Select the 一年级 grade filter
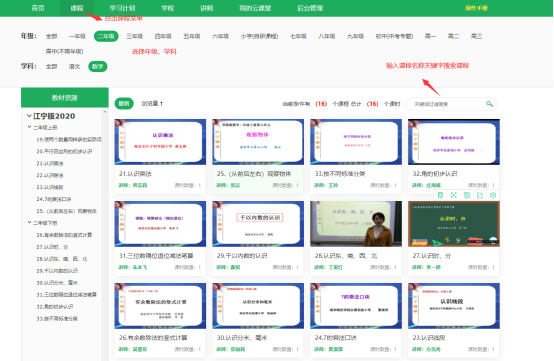554x361 pixels. coord(77,36)
